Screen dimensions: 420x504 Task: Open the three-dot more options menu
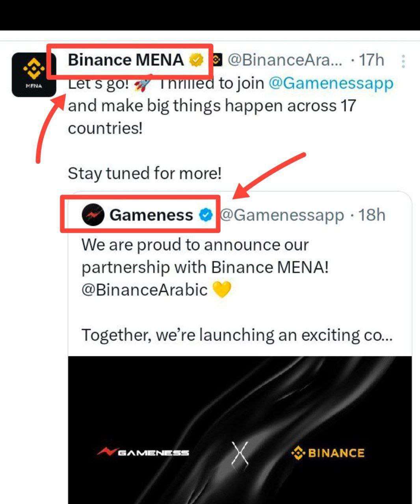403,61
